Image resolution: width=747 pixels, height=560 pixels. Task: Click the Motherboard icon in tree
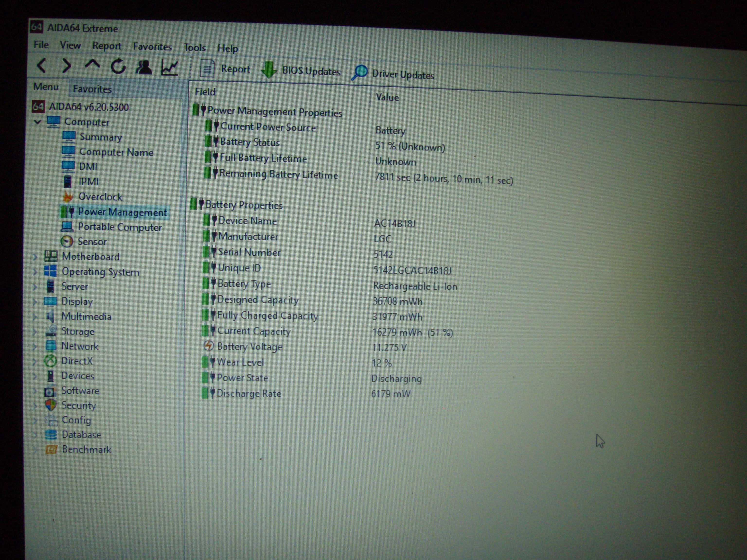[51, 256]
